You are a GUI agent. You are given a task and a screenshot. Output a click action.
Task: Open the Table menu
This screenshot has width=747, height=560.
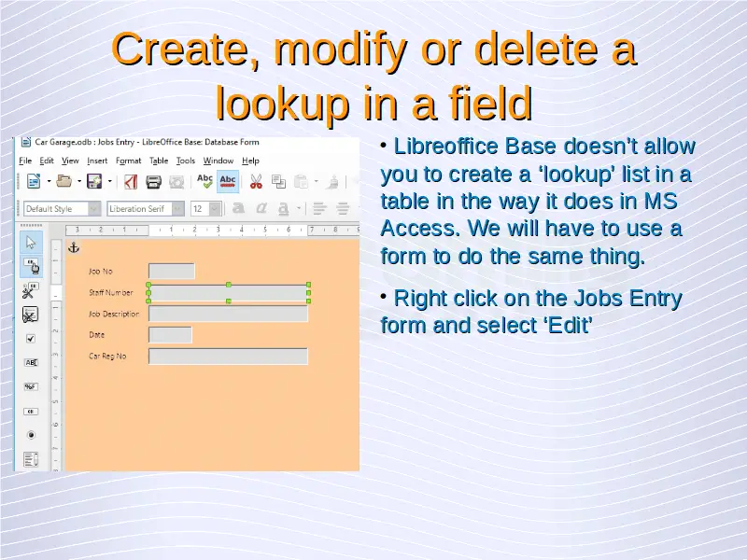159,161
